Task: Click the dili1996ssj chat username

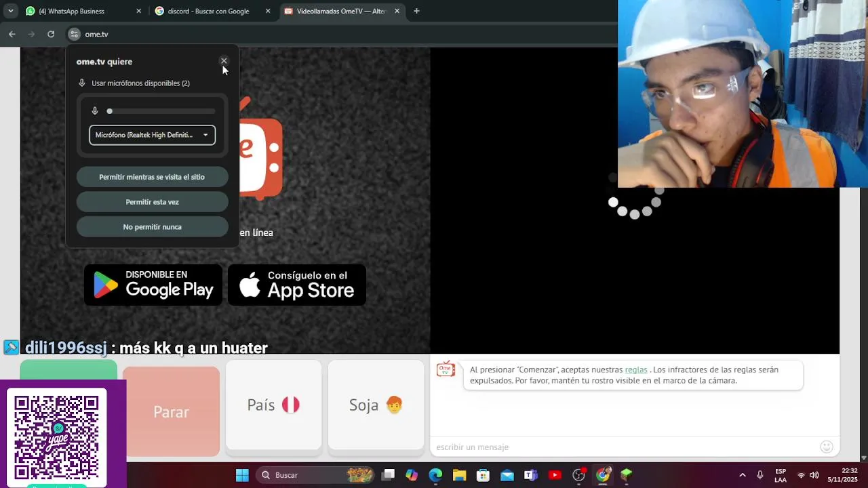Action: point(66,348)
